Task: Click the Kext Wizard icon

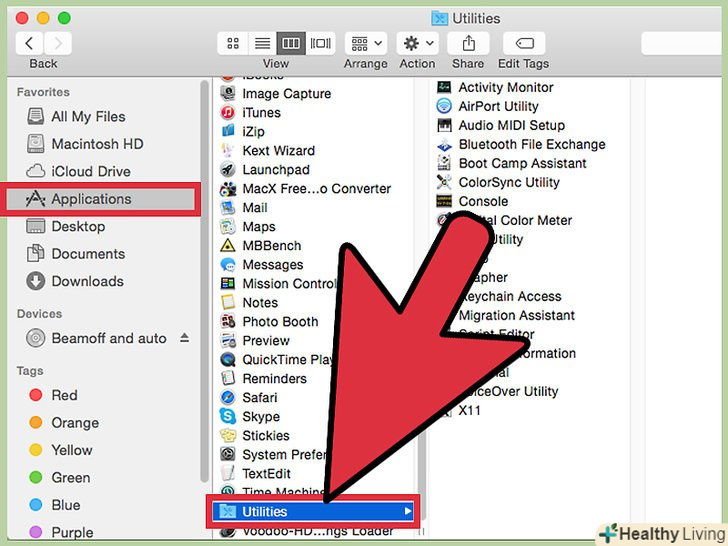Action: [x=228, y=150]
